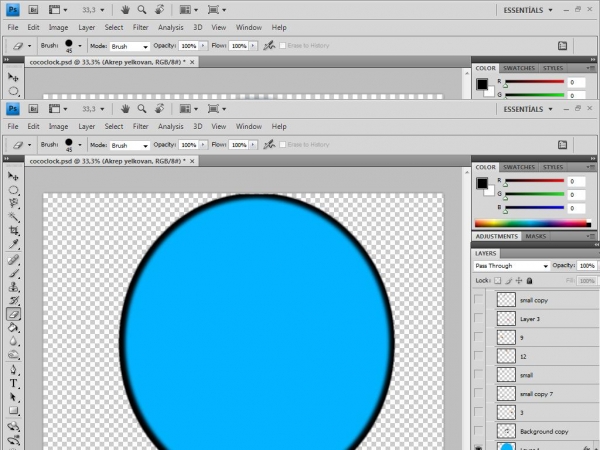Select the Brush tool in the toolbox
600x450 pixels.
(13, 273)
